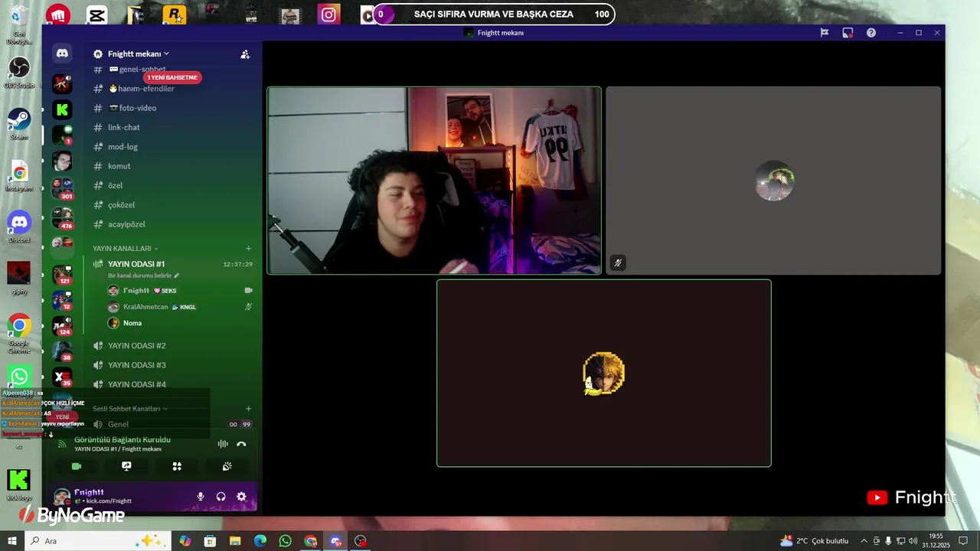Viewport: 980px width, 551px height.
Task: Focus the muted participant's grey tile
Action: tap(773, 181)
